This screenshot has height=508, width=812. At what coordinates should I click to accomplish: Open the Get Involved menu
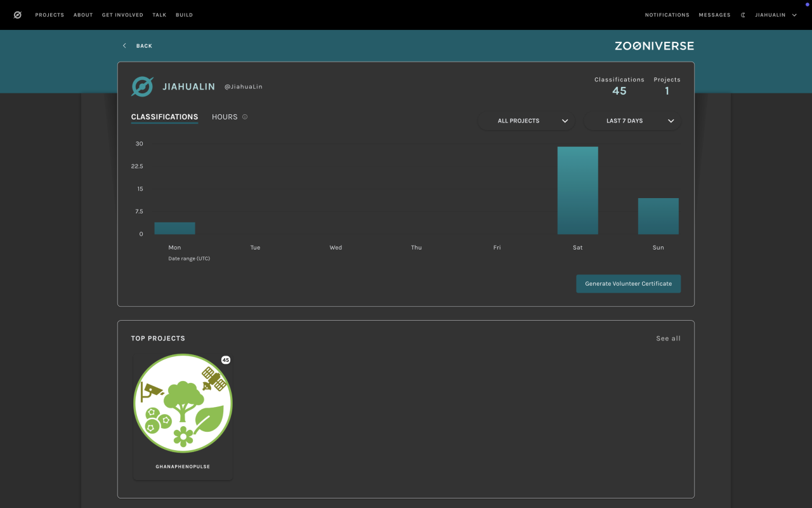122,15
